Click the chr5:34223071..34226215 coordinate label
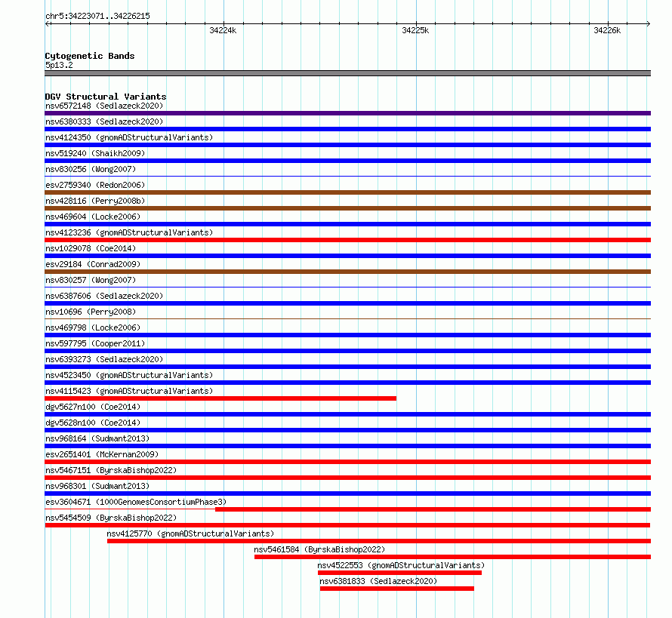The width and height of the screenshot is (672, 618). (x=97, y=17)
